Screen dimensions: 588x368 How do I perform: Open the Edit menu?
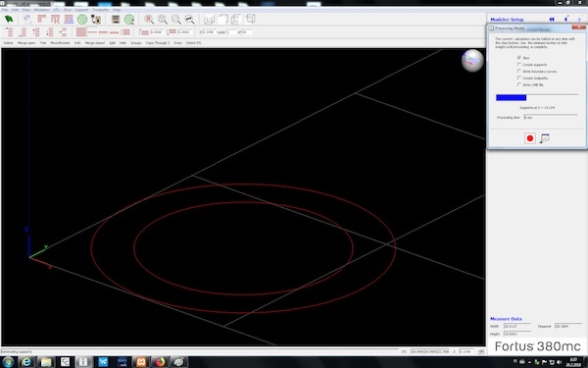click(15, 10)
